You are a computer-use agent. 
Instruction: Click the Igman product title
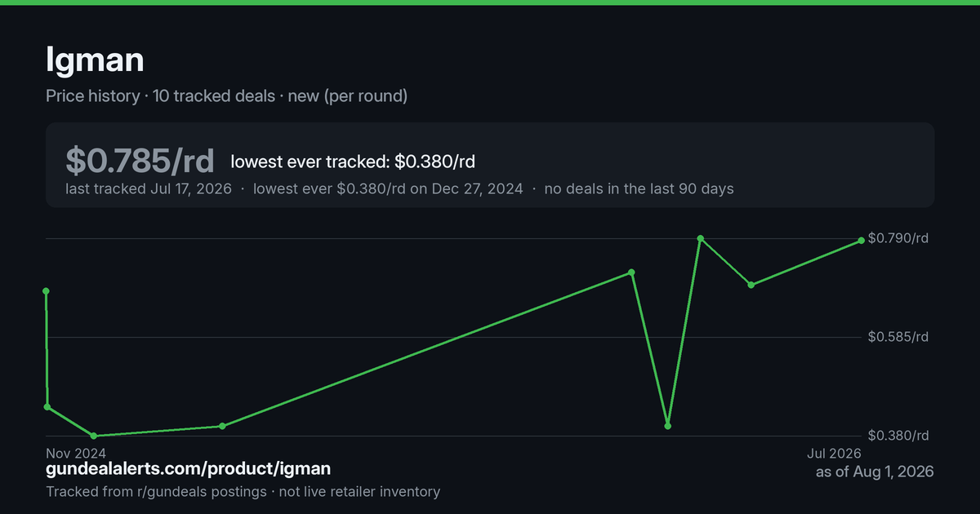96,60
